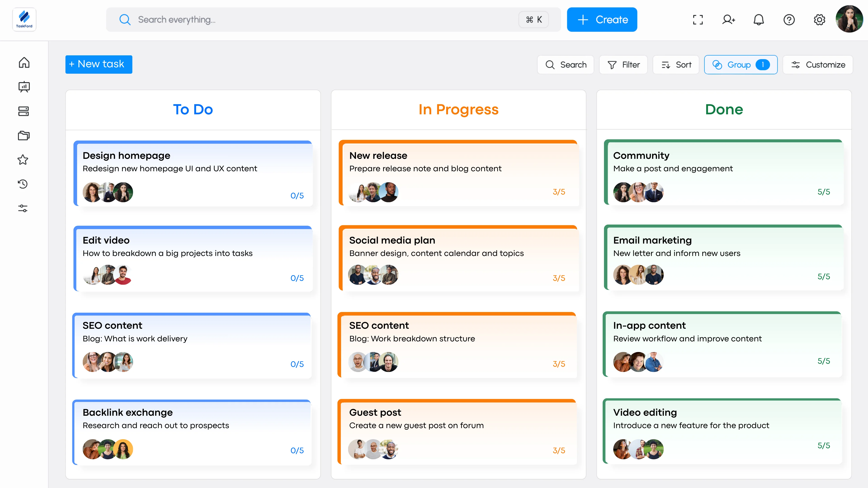
Task: Click the blue Create button
Action: coord(602,19)
